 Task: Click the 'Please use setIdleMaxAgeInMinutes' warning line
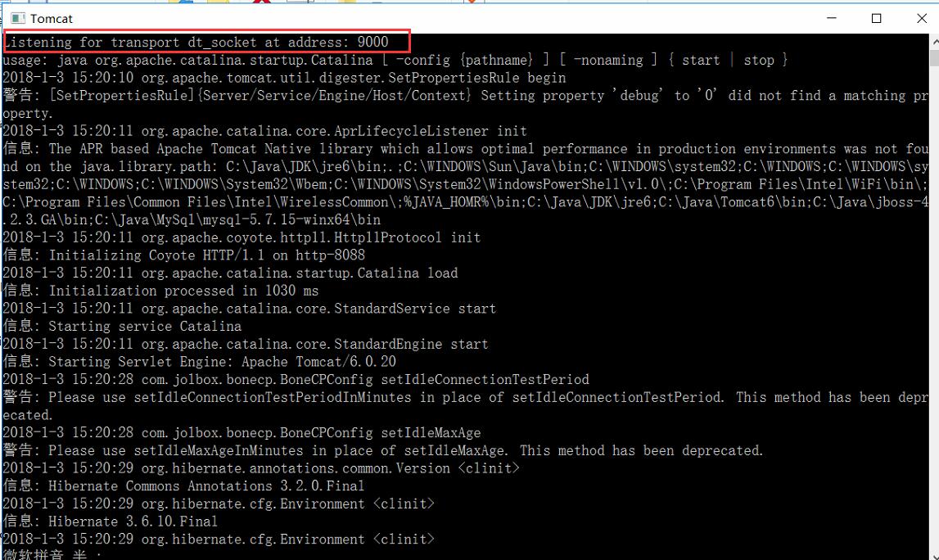click(x=383, y=450)
